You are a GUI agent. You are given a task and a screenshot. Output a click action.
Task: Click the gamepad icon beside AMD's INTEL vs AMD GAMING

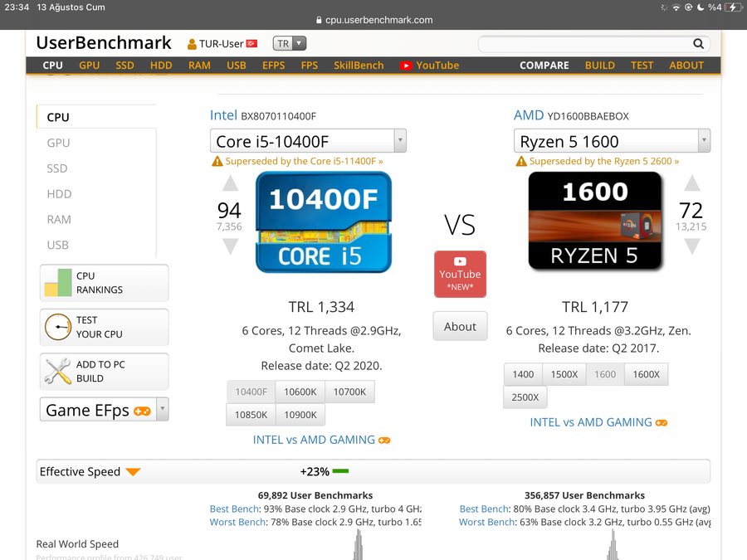tap(662, 423)
